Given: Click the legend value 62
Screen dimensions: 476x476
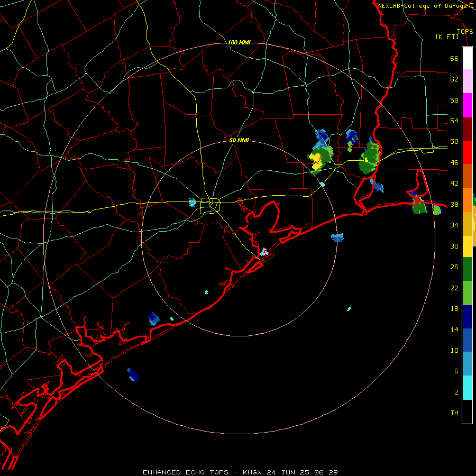Looking at the screenshot, I should click(454, 79).
